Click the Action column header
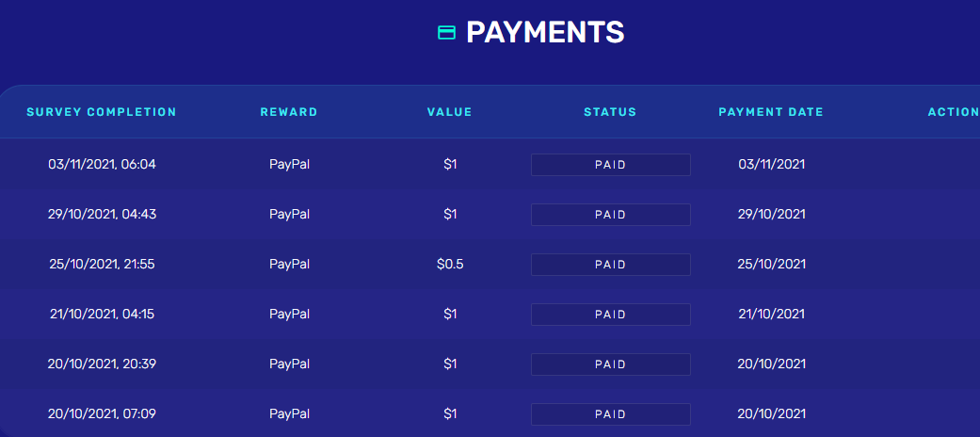Image resolution: width=980 pixels, height=437 pixels. coord(953,112)
